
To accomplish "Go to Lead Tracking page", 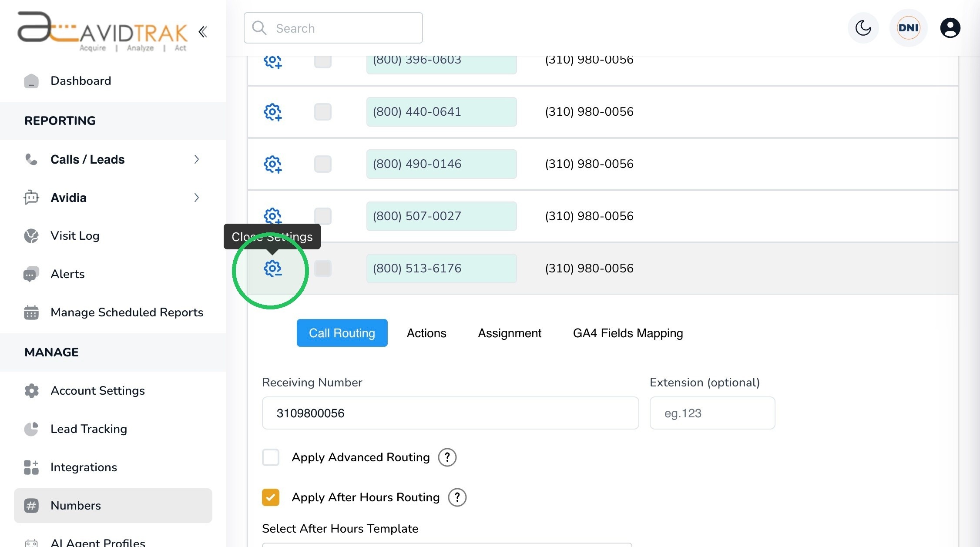I will click(x=113, y=429).
